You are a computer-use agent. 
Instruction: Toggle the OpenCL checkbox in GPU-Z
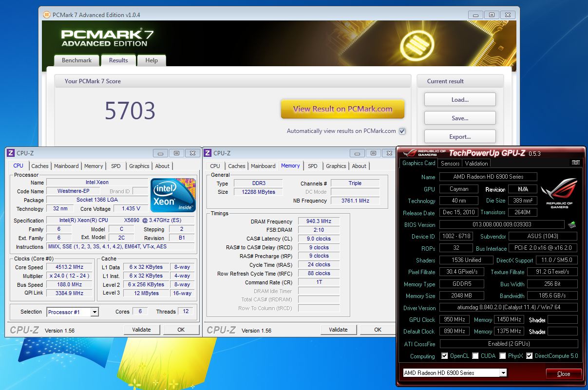(444, 356)
